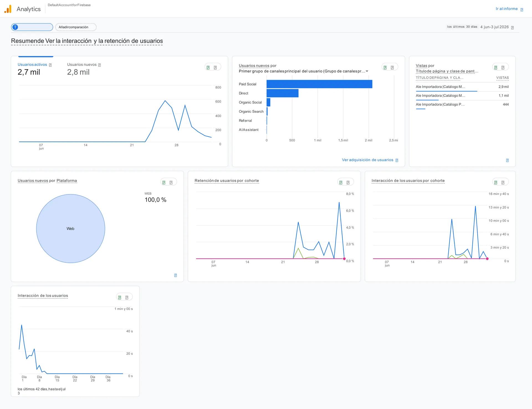Open the Ir al informe link
The height and width of the screenshot is (409, 532).
507,9
